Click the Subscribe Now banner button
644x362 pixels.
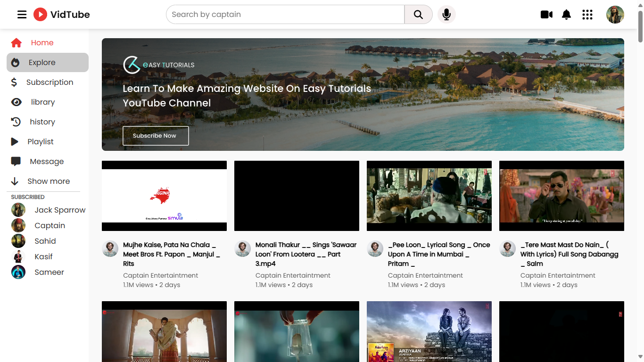point(156,136)
